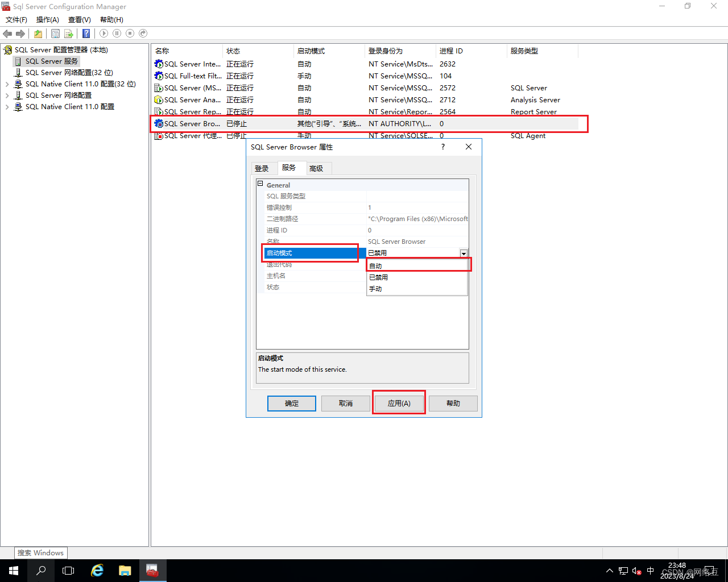728x582 pixels.
Task: Click the 帮助 button in the dialog
Action: (453, 404)
